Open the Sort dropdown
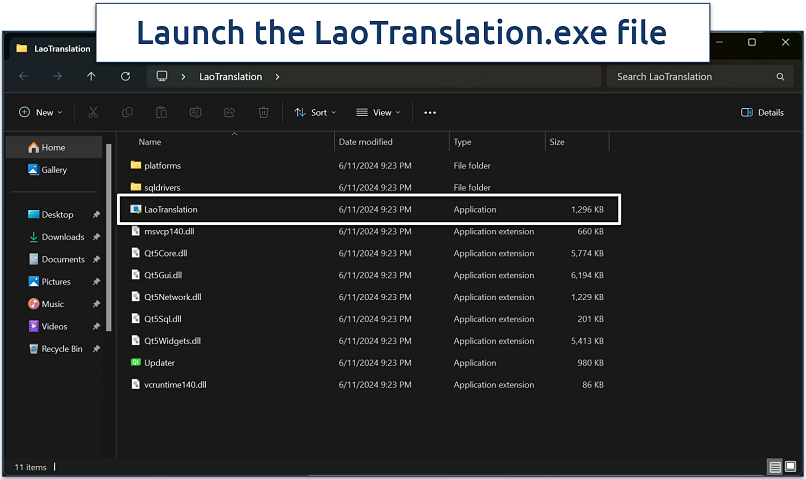The image size is (806, 479). [315, 113]
